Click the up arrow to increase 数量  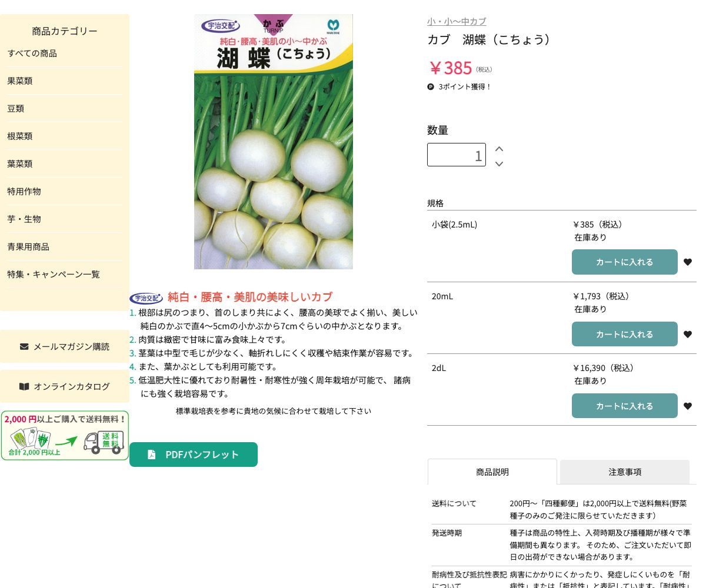499,149
